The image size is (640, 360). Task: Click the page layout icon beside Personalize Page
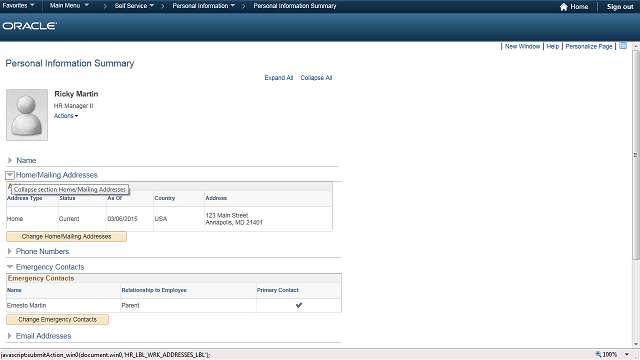pyautogui.click(x=623, y=46)
